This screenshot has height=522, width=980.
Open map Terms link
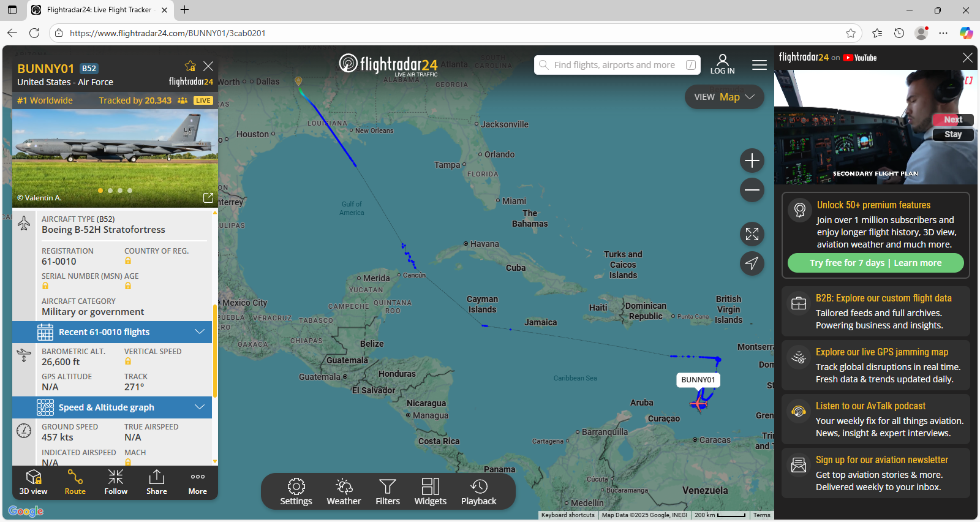762,515
